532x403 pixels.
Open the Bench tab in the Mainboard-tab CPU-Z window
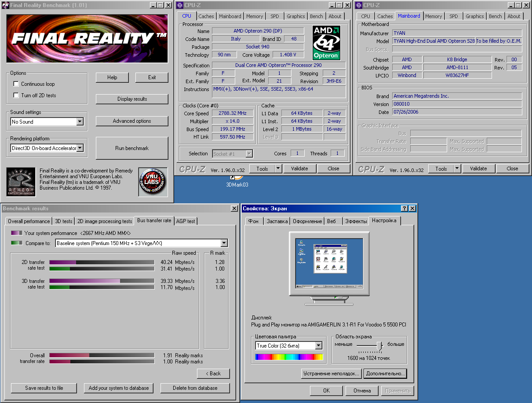coord(496,16)
